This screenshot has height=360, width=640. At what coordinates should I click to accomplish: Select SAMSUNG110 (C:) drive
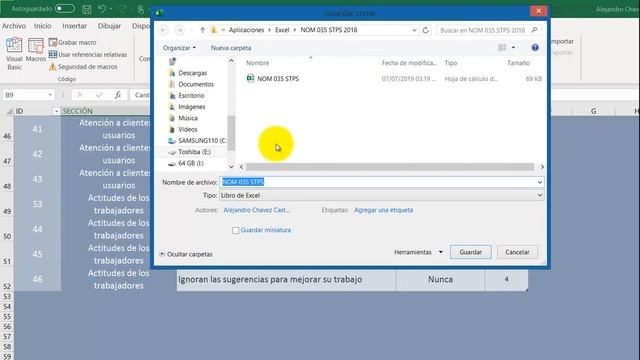click(202, 140)
